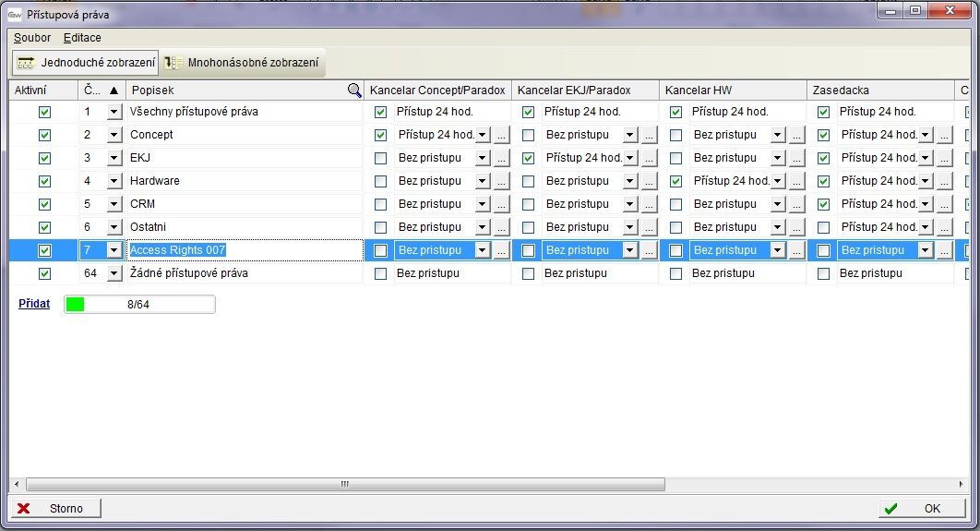Click the 8/64 progress bar
The width and height of the screenshot is (980, 531).
point(139,305)
